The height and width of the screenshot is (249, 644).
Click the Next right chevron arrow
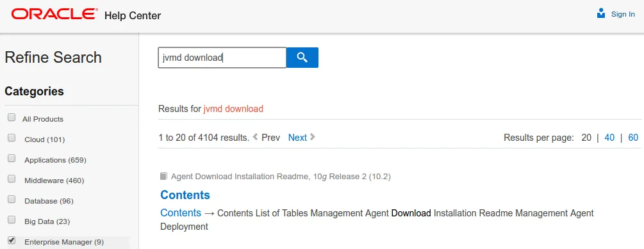click(313, 137)
